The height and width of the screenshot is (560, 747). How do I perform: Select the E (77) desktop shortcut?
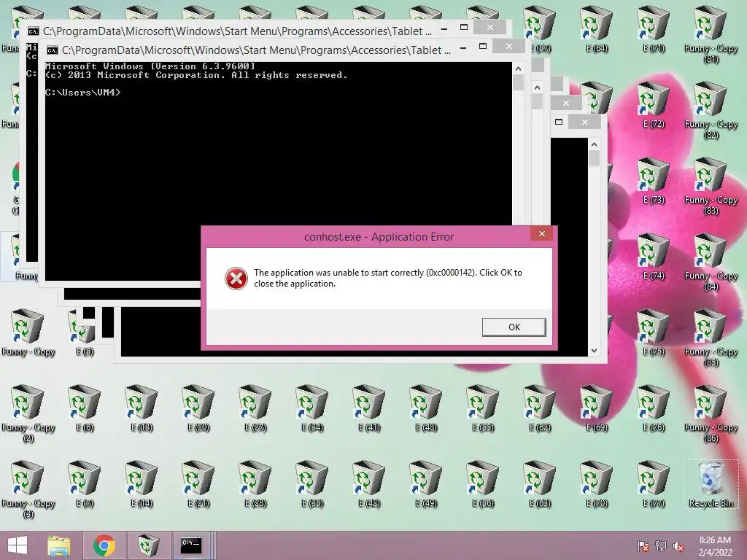654,484
